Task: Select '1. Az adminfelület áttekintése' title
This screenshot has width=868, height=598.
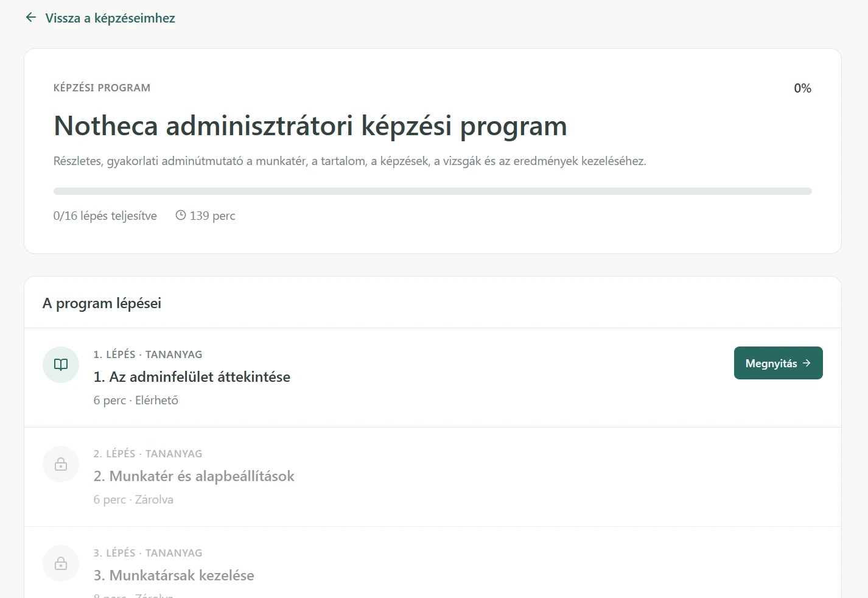Action: tap(192, 377)
